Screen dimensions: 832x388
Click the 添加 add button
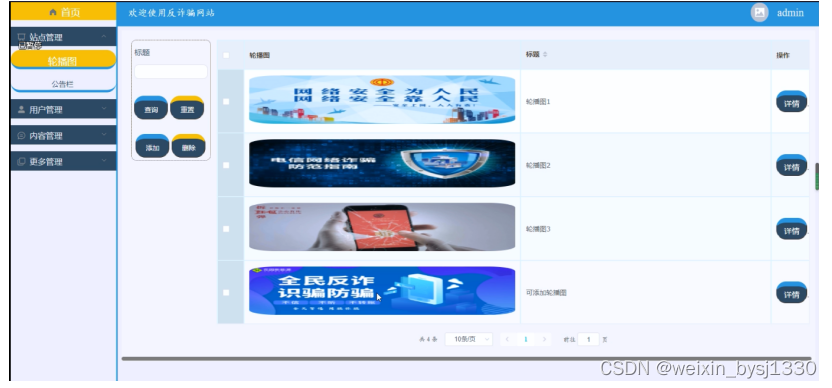152,146
